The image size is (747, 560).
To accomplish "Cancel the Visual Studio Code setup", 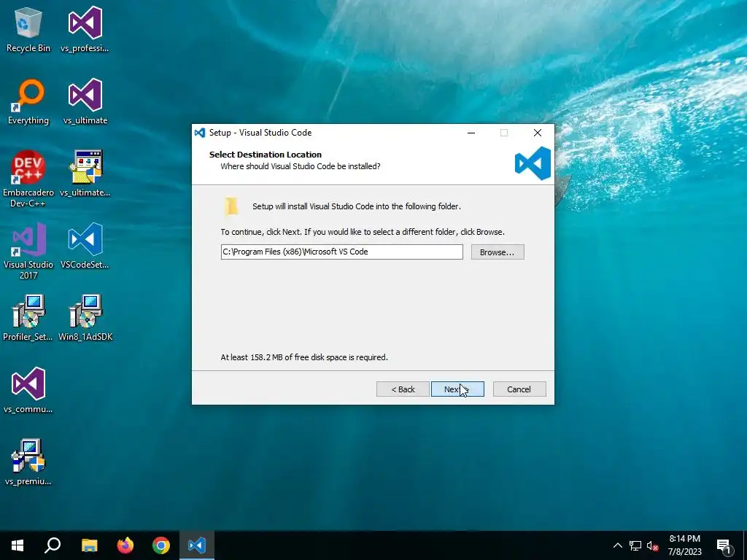I will [519, 389].
